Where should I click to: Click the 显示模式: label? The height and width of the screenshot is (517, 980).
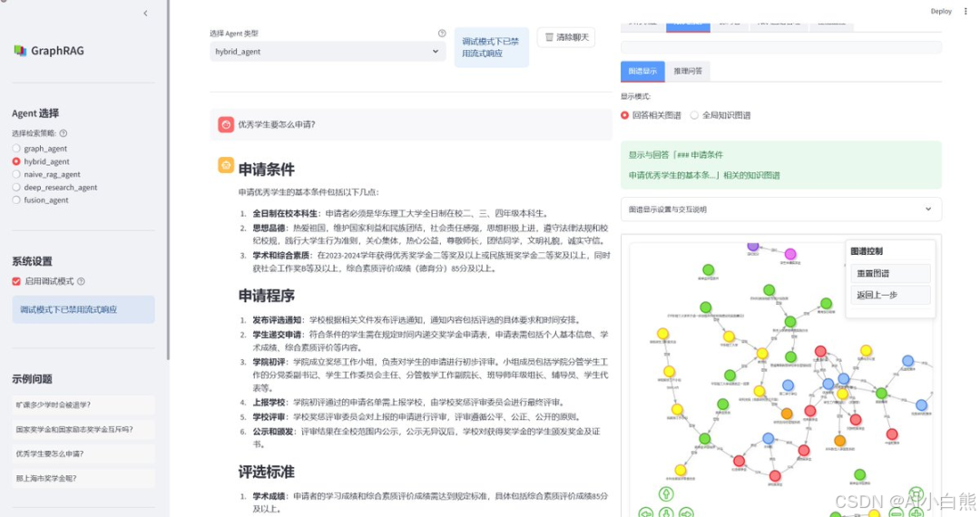635,96
